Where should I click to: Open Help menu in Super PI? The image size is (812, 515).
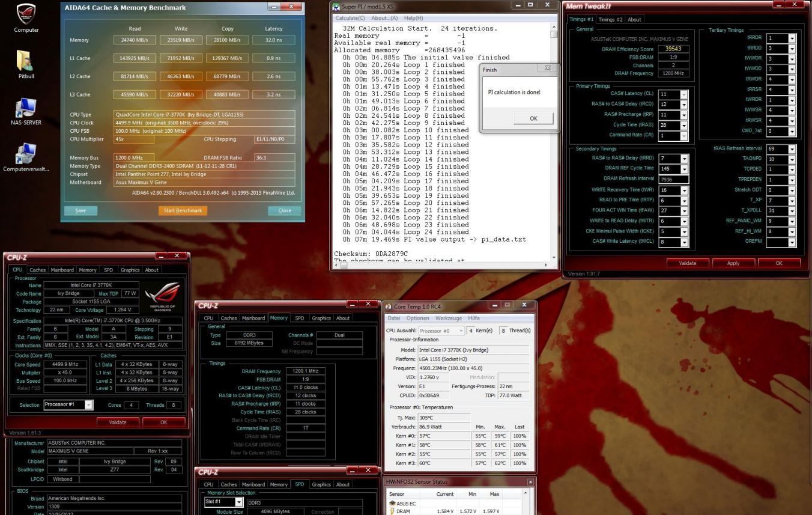coord(413,18)
